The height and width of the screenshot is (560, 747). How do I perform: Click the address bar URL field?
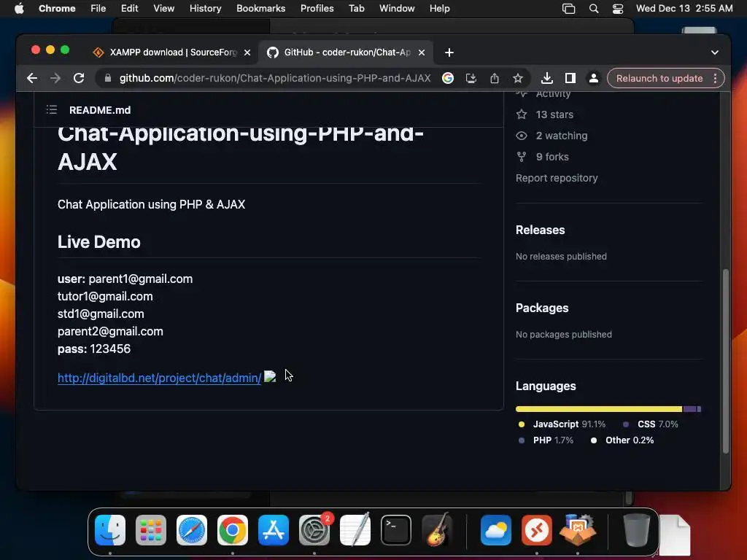[275, 78]
